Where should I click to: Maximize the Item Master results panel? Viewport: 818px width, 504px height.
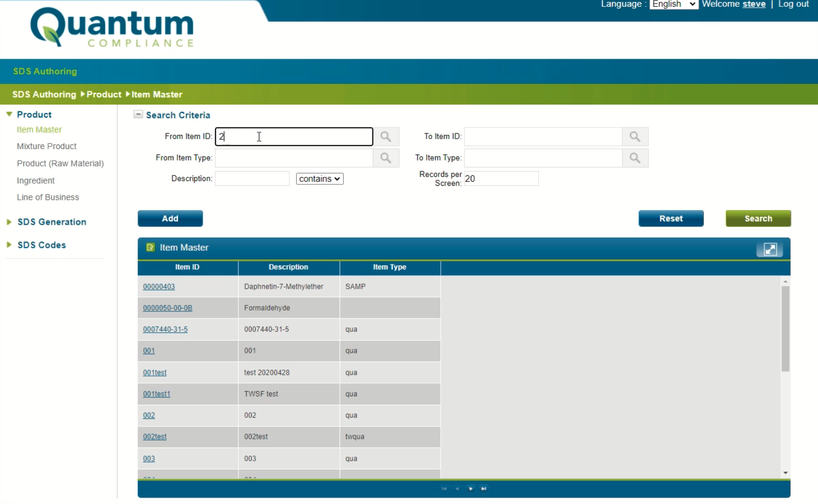pos(769,249)
